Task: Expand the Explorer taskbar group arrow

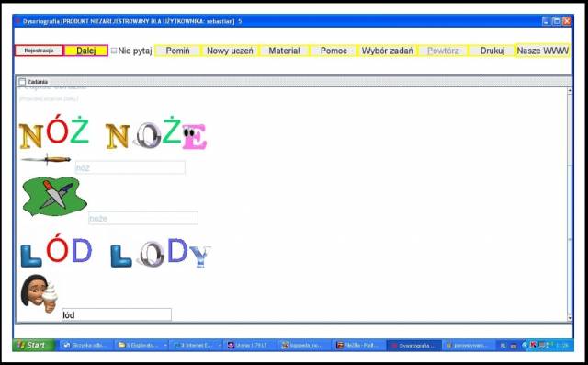Action: 165,345
